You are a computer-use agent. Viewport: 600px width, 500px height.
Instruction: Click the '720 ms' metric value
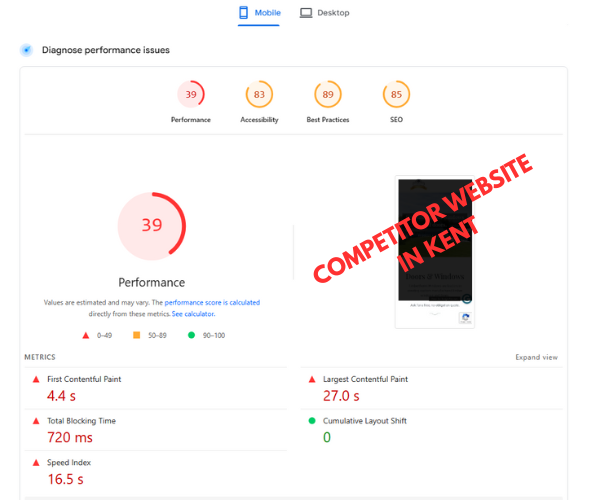tap(70, 438)
